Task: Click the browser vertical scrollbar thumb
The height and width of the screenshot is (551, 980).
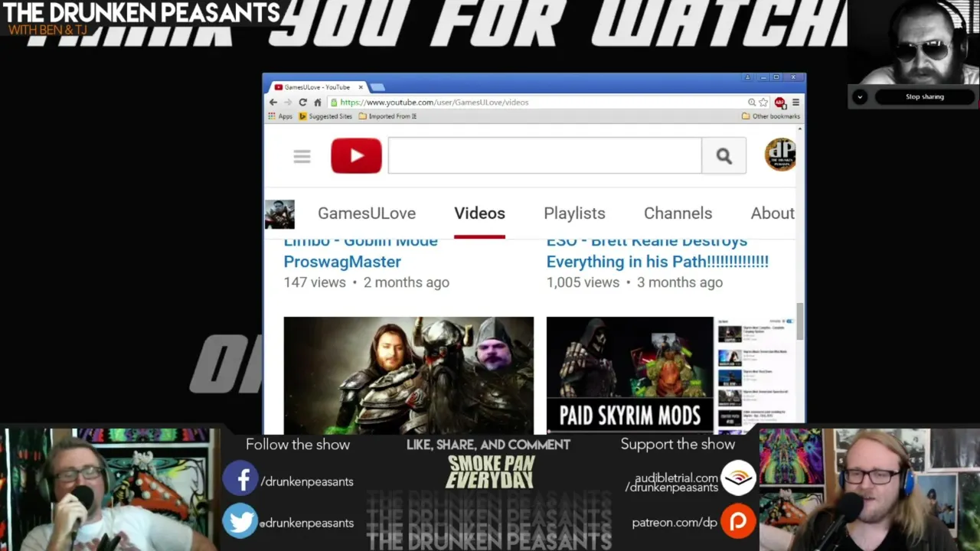Action: point(800,321)
